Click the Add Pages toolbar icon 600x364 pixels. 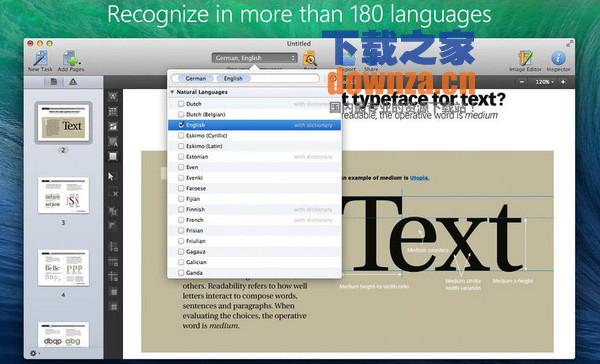71,58
